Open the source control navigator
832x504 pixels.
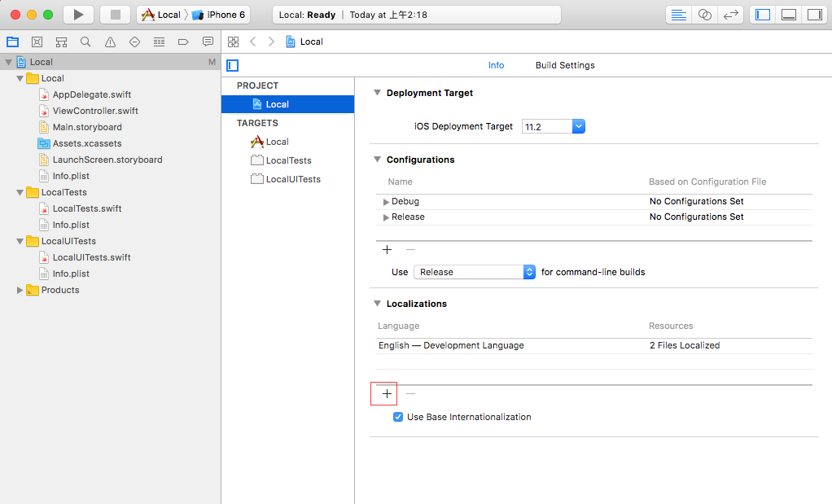(37, 42)
